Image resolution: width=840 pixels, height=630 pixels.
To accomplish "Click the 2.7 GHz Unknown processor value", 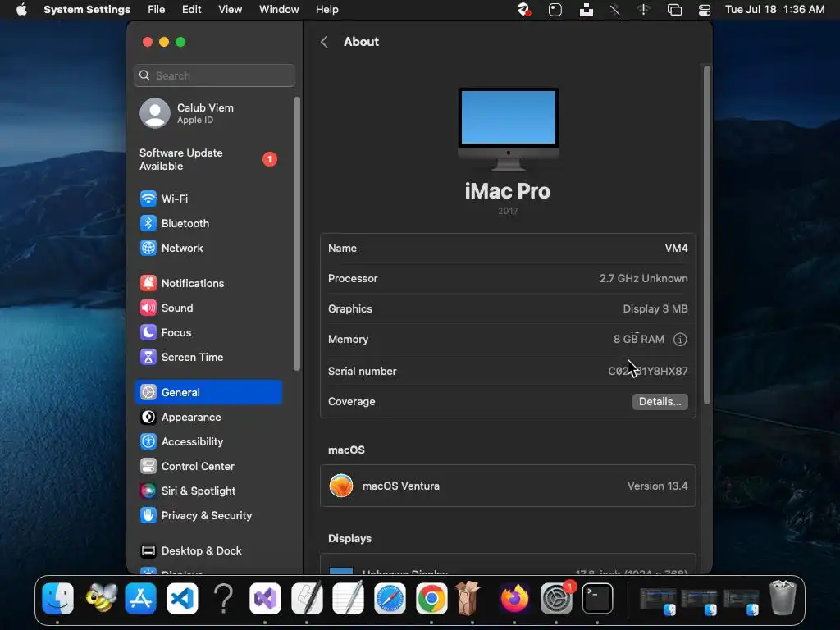I will (x=643, y=279).
